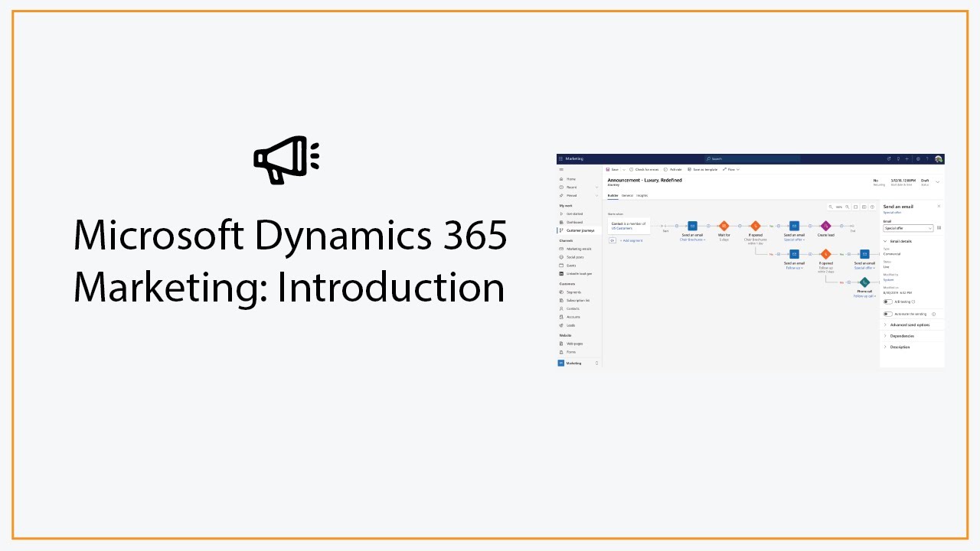Image resolution: width=980 pixels, height=551 pixels.
Task: Go to Home in the sidebar
Action: (571, 179)
